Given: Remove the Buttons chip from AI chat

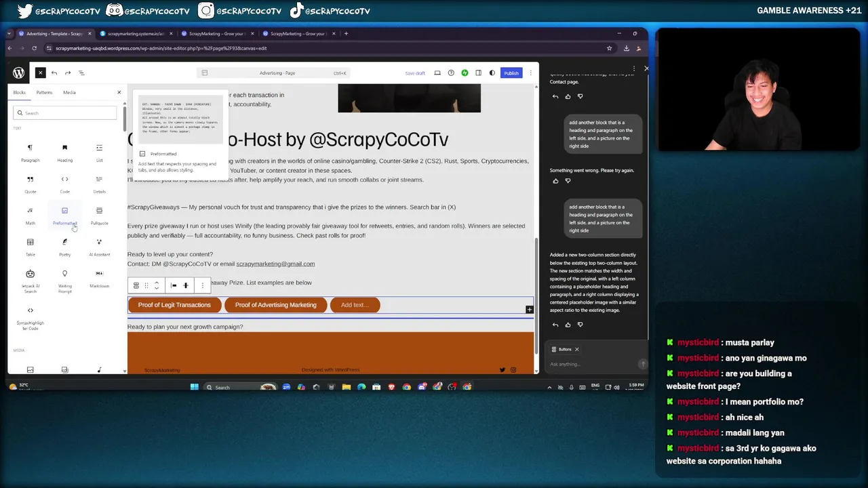Looking at the screenshot, I should point(576,350).
